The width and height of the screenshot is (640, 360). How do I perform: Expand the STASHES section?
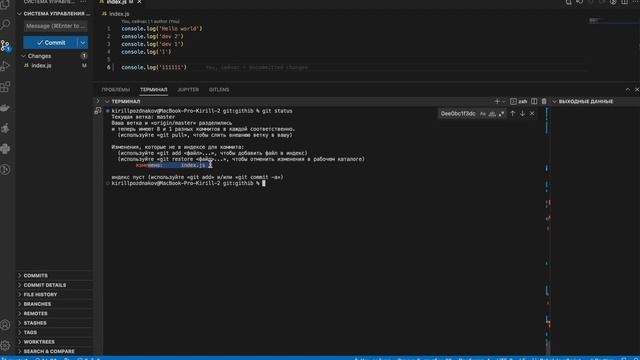point(35,323)
